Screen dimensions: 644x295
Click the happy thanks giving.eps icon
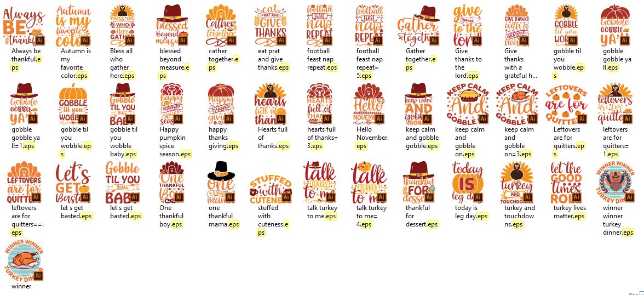(221, 104)
